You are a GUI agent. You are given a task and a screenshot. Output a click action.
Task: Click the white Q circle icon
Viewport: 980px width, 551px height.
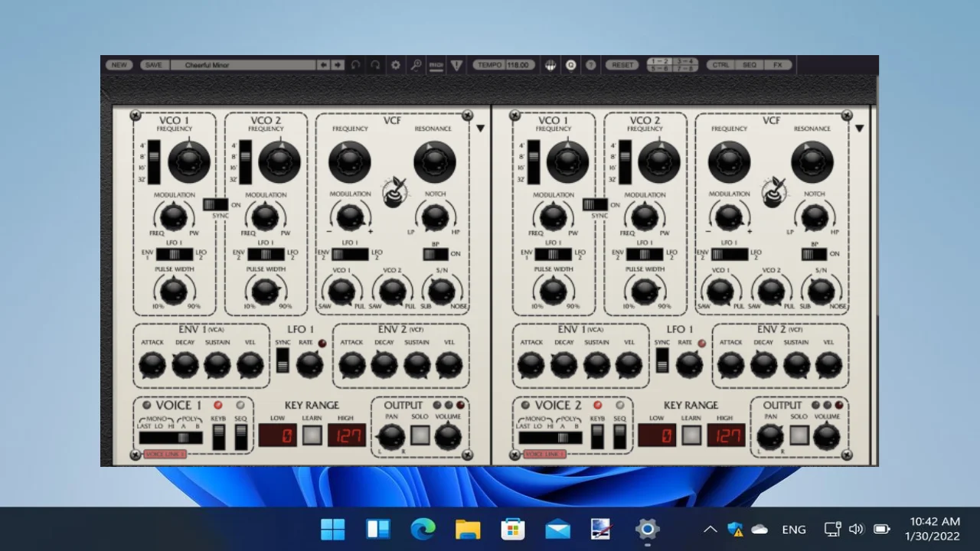coord(570,65)
